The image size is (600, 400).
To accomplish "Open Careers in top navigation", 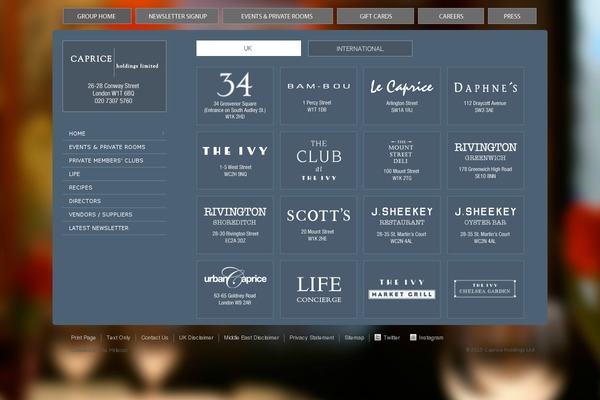I will 451,16.
